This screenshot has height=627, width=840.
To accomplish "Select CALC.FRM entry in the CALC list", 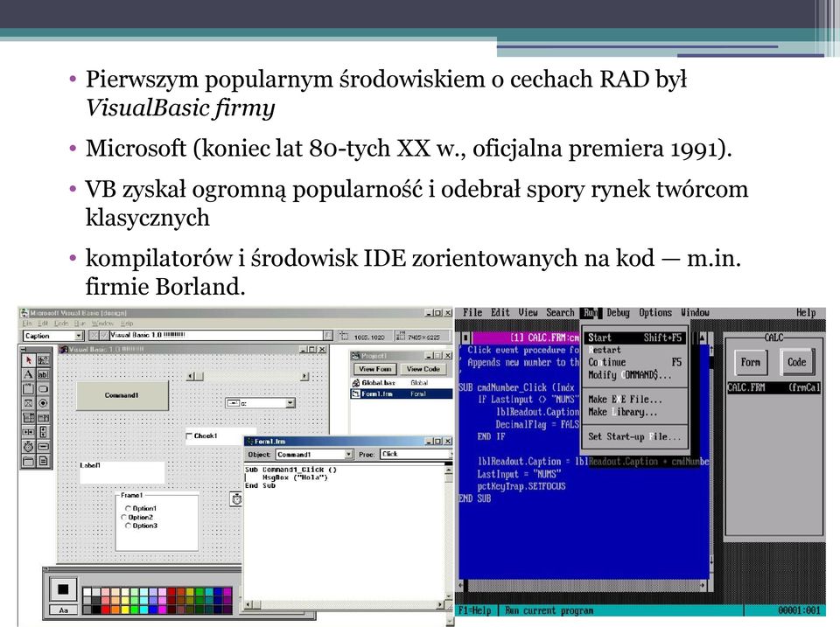I will [773, 387].
